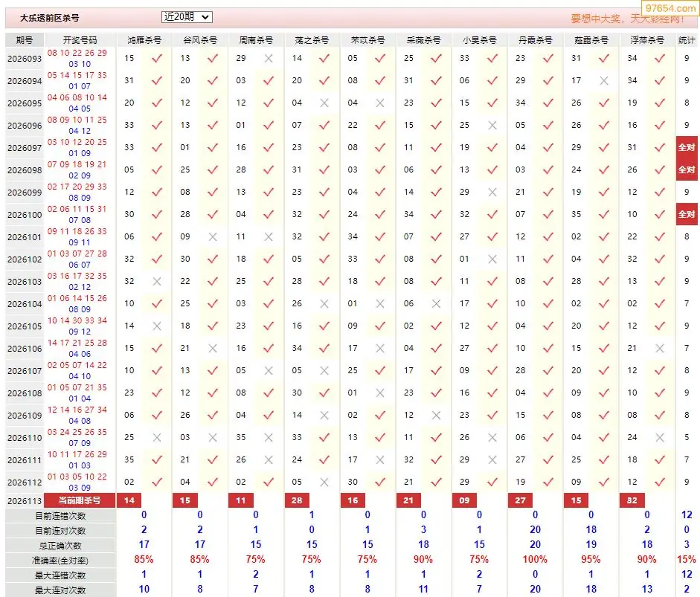Screen dimensions: 700x597
Task: Click the 97654.com watermark link
Action: (670, 8)
